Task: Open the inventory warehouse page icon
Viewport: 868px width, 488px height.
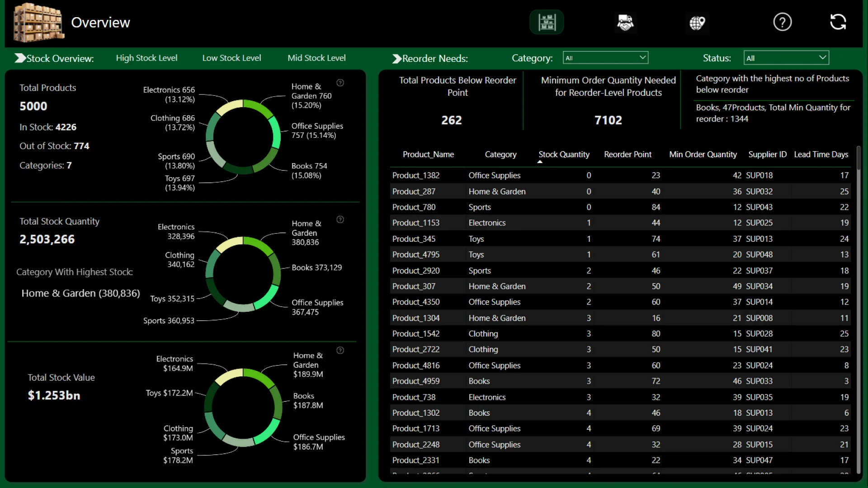Action: pyautogui.click(x=547, y=22)
